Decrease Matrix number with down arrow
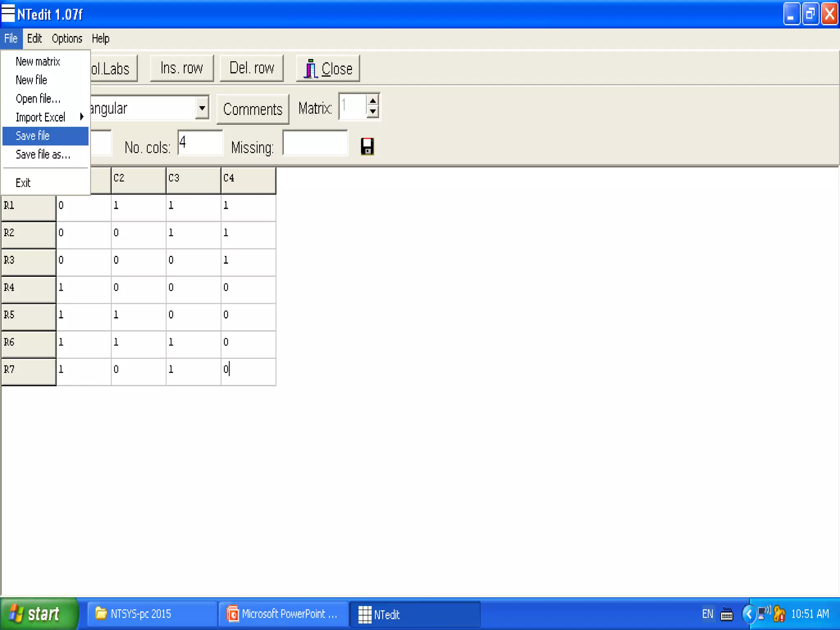Screen dimensions: 840x630 (372, 112)
